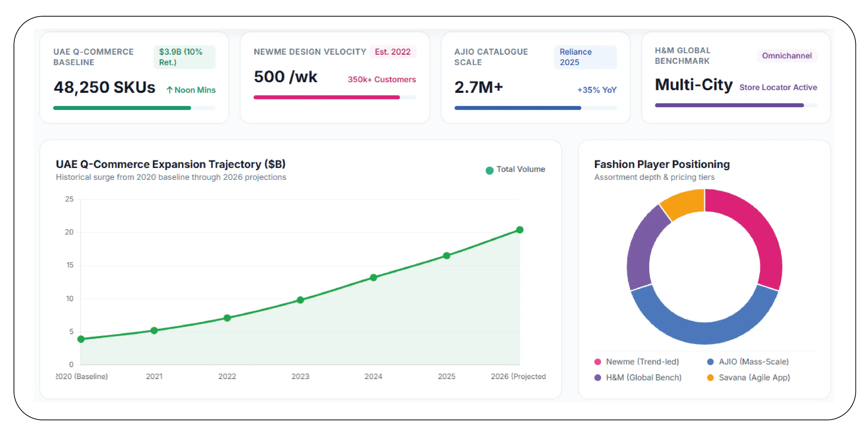The width and height of the screenshot is (868, 431).
Task: Click the UAE Q-COMMERCE BASELINE heading
Action: pos(93,57)
